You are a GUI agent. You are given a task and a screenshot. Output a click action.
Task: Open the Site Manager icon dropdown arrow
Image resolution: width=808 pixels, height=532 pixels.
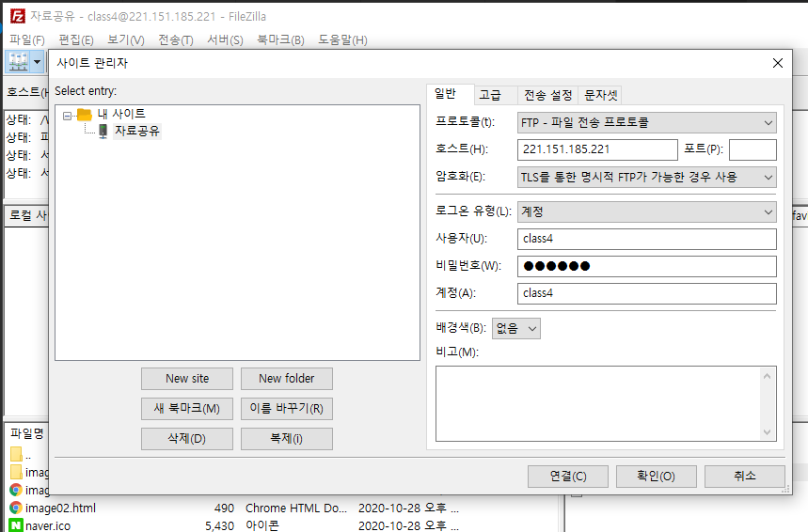[37, 62]
